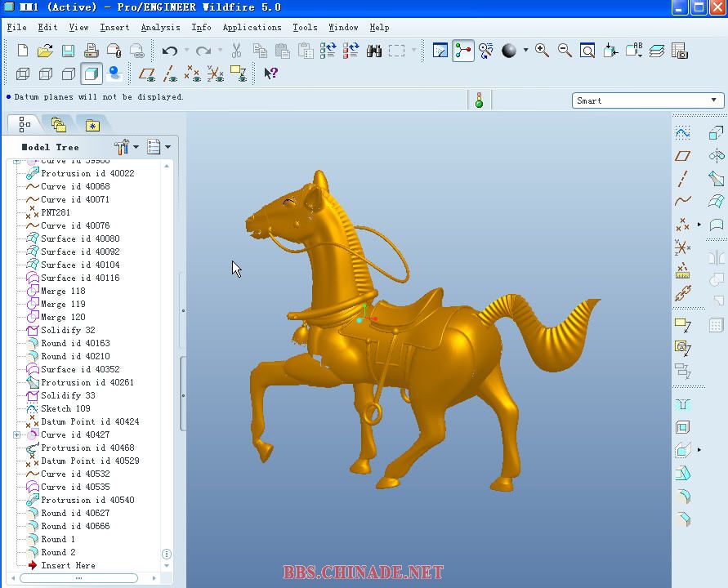Select Protrusion id 40261 feature
This screenshot has width=728, height=588.
[87, 382]
